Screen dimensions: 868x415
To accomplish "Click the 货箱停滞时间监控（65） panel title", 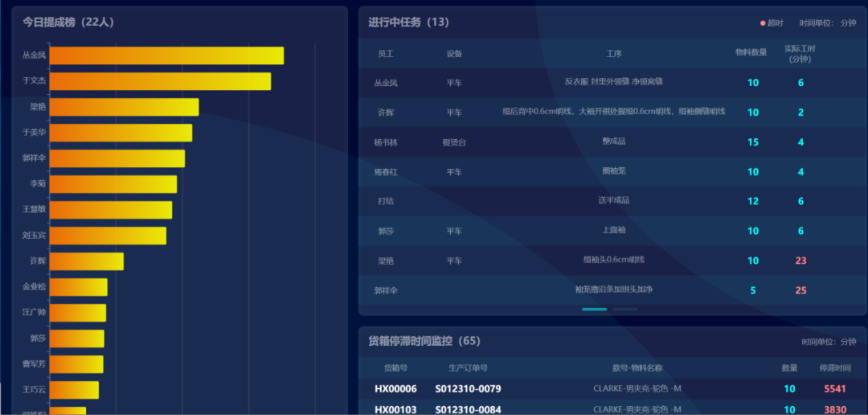I will 424,341.
